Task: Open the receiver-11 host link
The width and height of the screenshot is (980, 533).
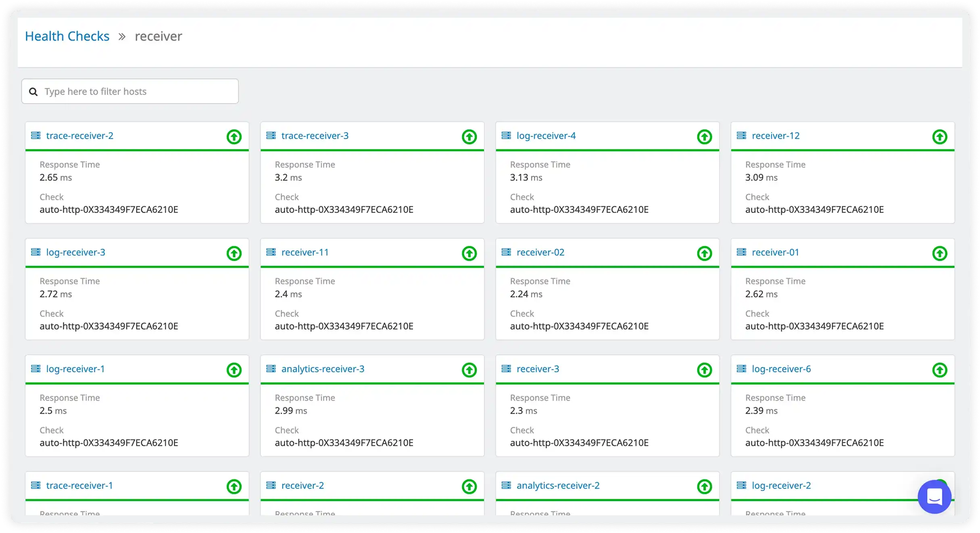Action: click(x=305, y=252)
